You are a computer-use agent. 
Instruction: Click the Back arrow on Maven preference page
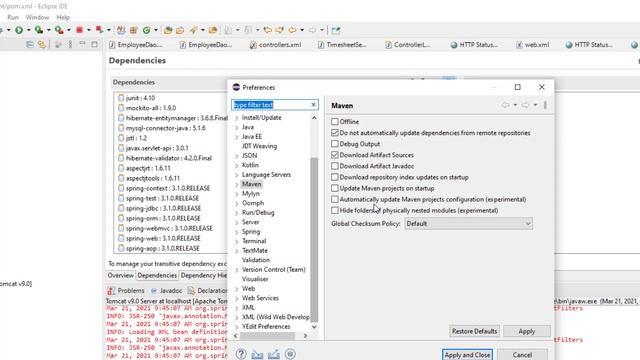tap(505, 105)
